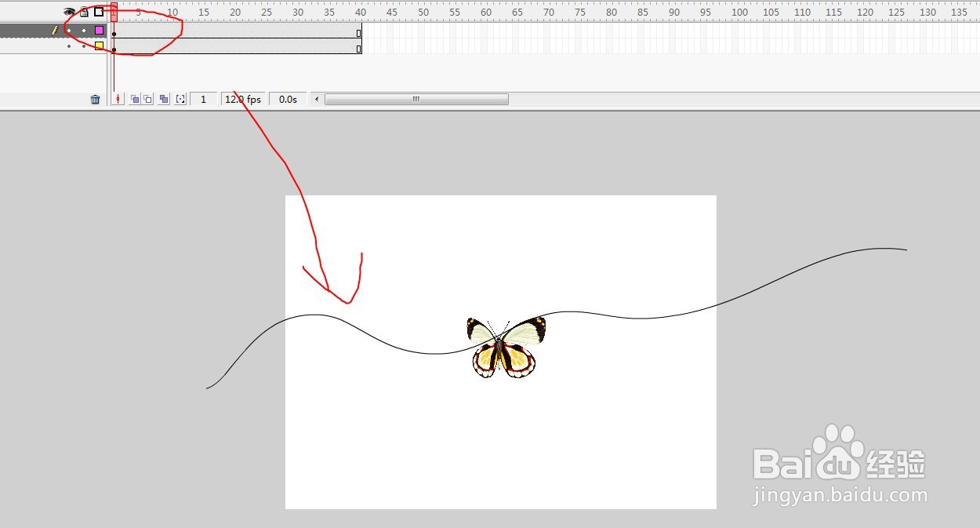Screen dimensions: 980x528
Task: Click the current frame field showing 1
Action: tap(204, 100)
